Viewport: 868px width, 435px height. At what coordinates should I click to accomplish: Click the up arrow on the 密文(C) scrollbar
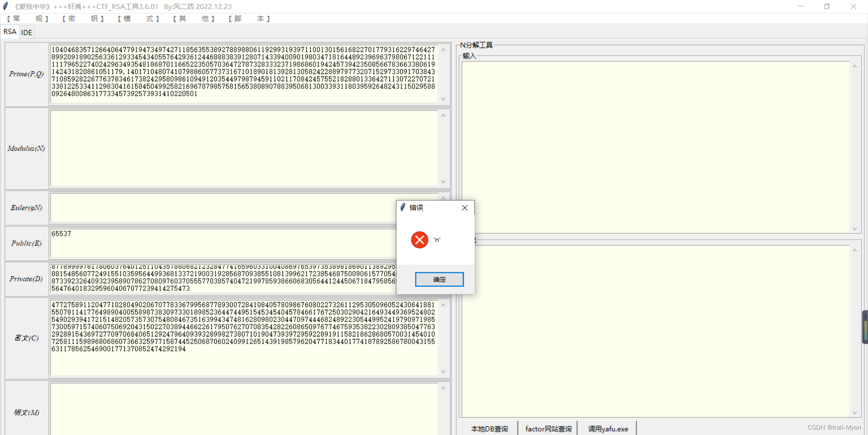(443, 304)
